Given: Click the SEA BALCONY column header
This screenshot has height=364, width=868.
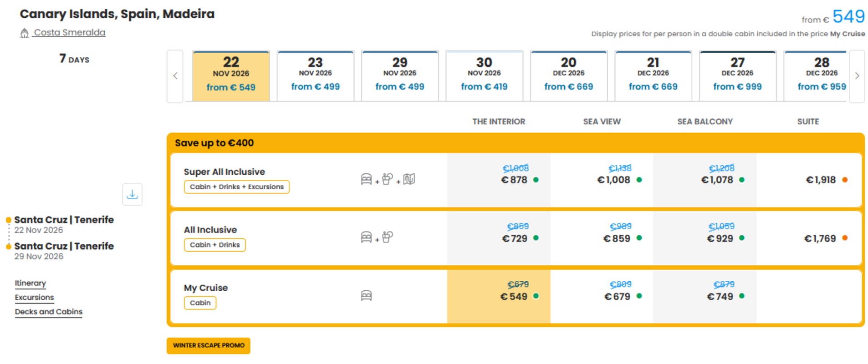Looking at the screenshot, I should click(705, 121).
